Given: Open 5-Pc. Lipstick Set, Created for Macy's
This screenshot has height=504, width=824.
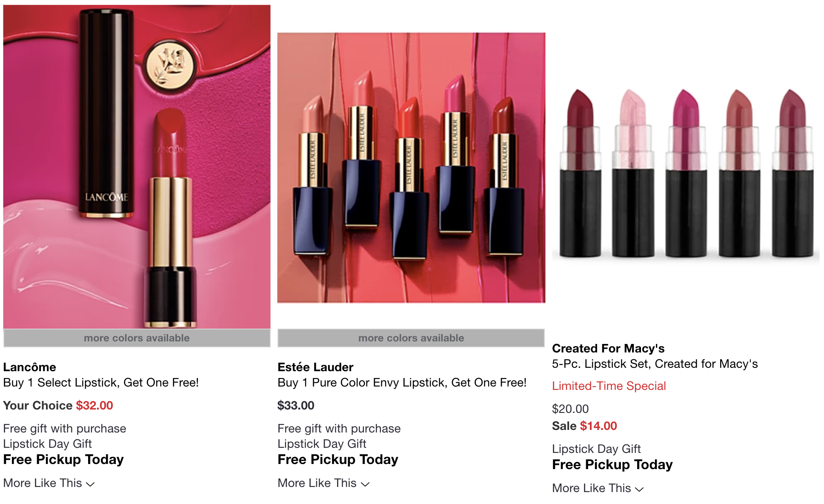Looking at the screenshot, I should pos(655,364).
